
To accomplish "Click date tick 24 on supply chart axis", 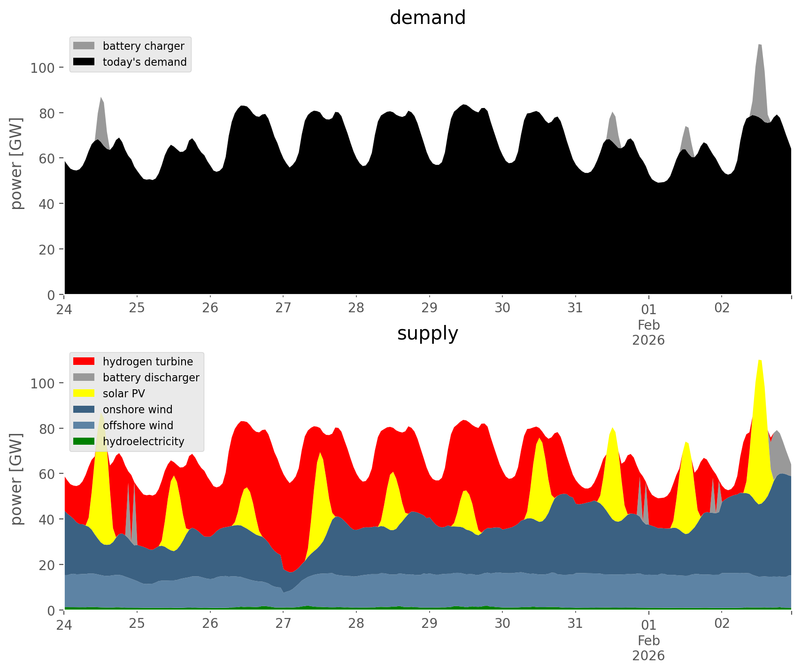I will (x=64, y=624).
